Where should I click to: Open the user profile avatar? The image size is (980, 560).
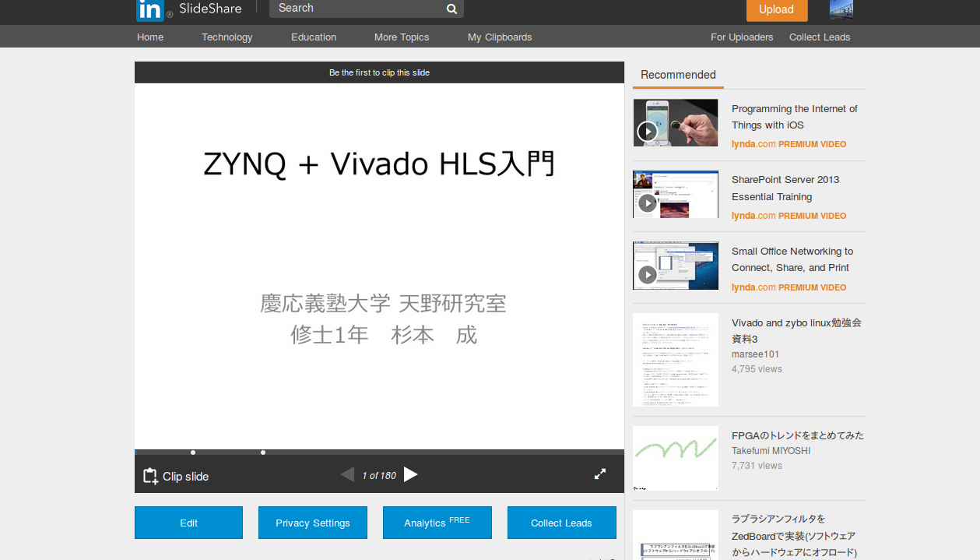(x=841, y=9)
